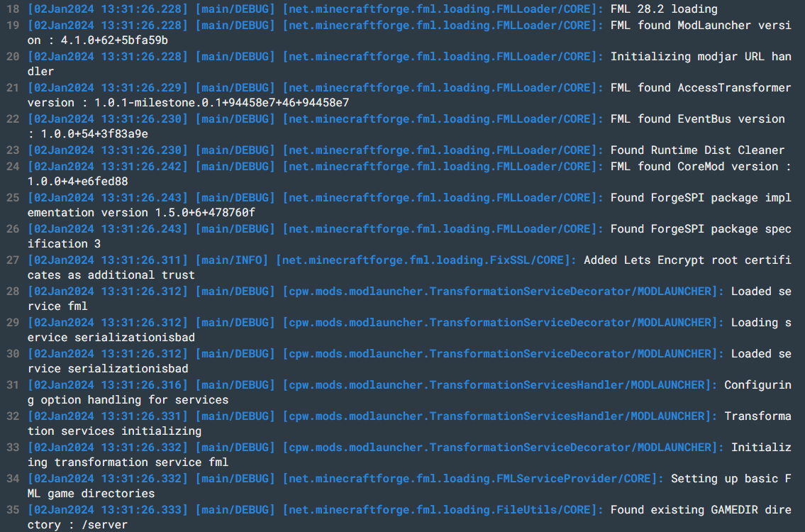Click timestamp 13:31:26.242 on line 24
This screenshot has width=805, height=532.
(x=141, y=167)
